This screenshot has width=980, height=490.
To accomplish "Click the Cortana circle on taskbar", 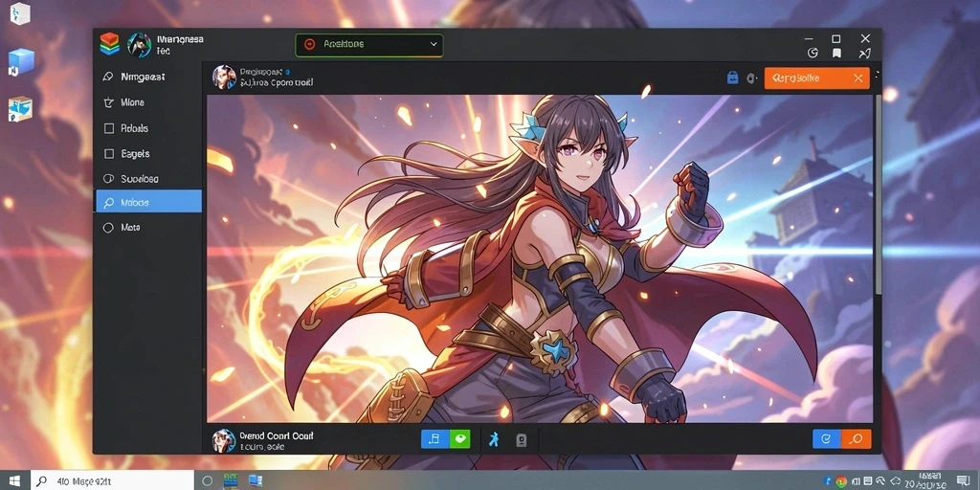I will click(x=208, y=480).
